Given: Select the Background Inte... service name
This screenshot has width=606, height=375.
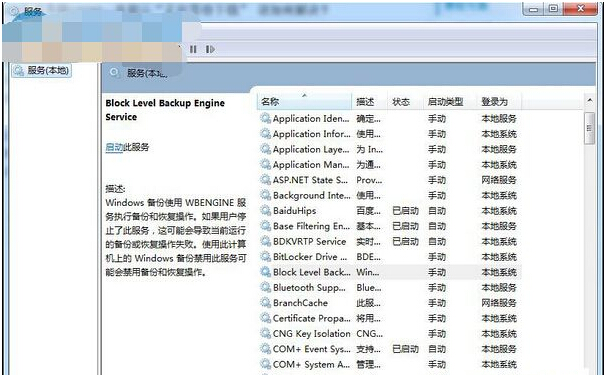Looking at the screenshot, I should point(312,195).
